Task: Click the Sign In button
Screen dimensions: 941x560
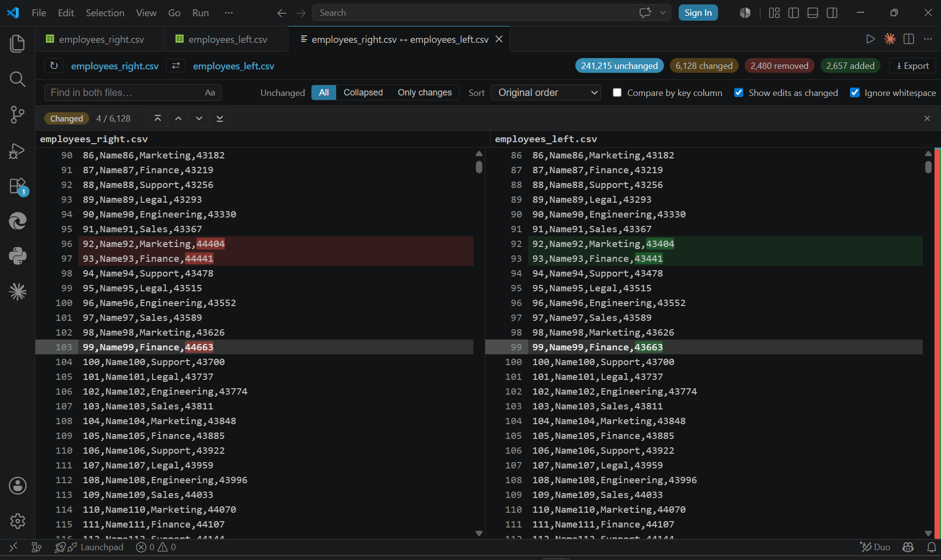Action: [x=698, y=13]
